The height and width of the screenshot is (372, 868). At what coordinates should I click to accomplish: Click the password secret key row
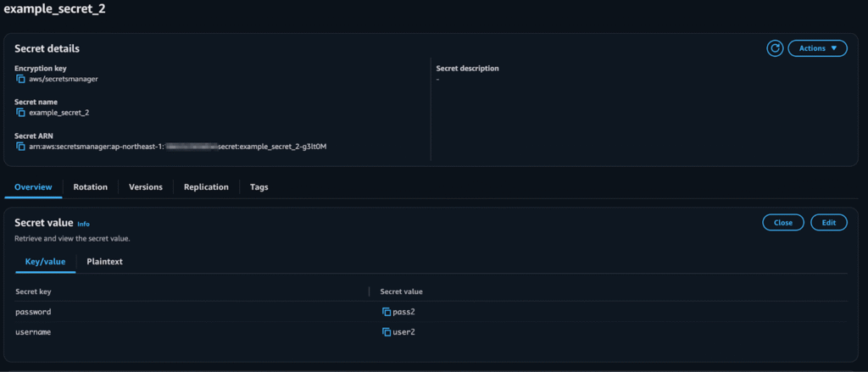tap(431, 312)
